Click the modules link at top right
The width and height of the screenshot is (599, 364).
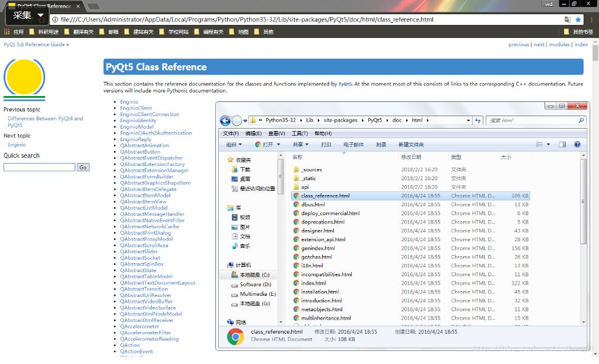[x=559, y=44]
